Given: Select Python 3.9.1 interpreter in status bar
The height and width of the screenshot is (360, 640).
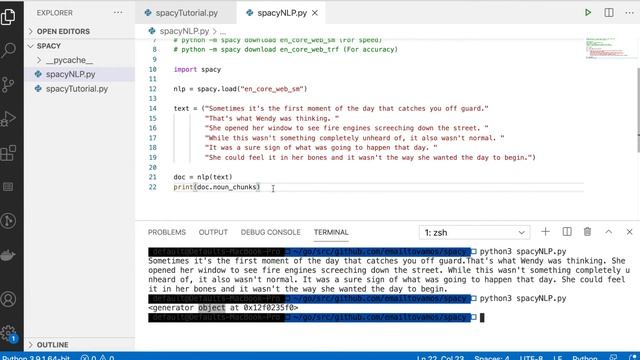Looking at the screenshot, I should tap(36, 358).
